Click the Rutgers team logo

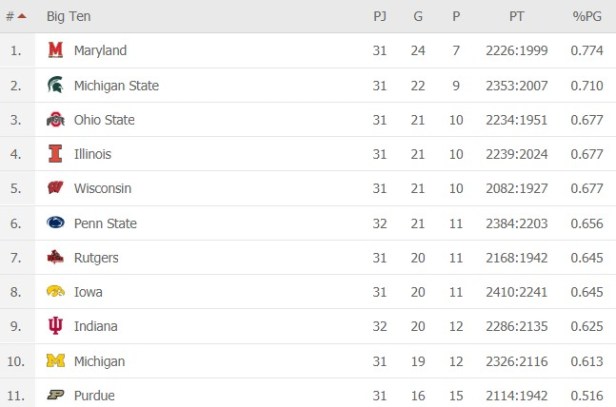[55, 258]
